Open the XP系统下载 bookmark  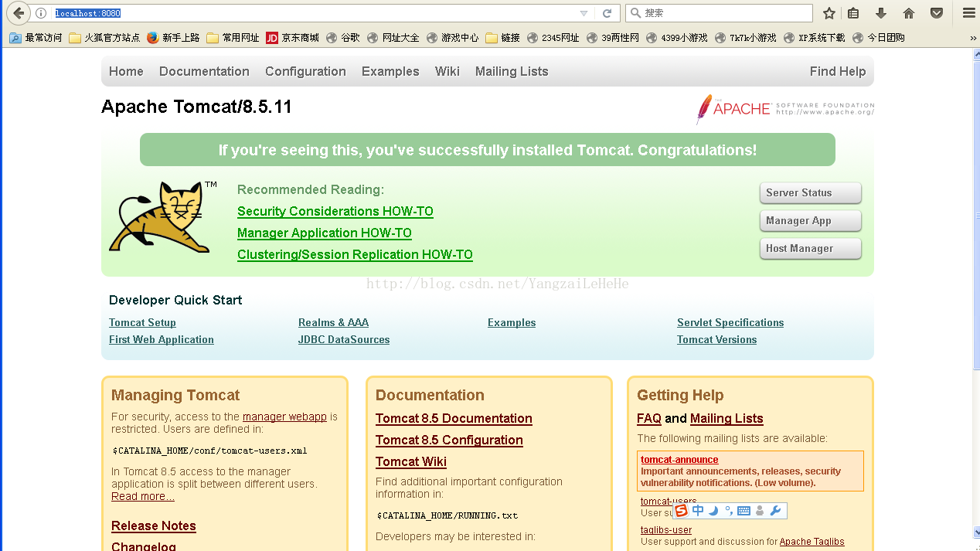(x=814, y=37)
